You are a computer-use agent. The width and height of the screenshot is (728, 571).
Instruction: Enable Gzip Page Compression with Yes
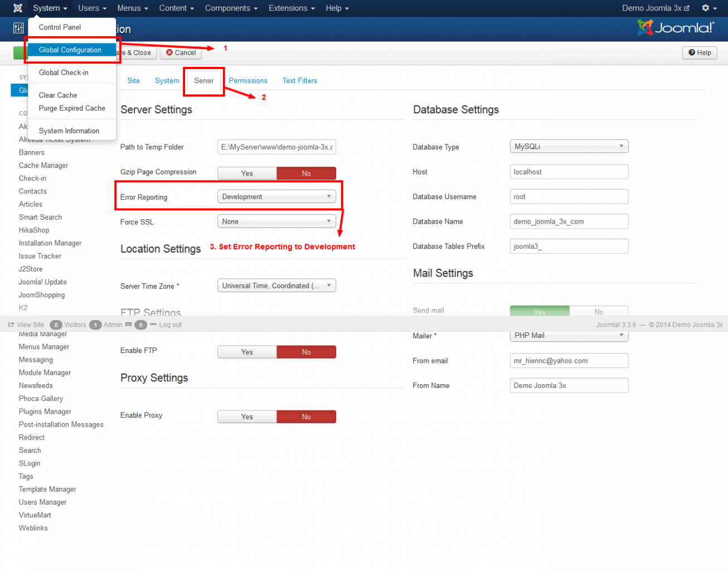tap(247, 173)
